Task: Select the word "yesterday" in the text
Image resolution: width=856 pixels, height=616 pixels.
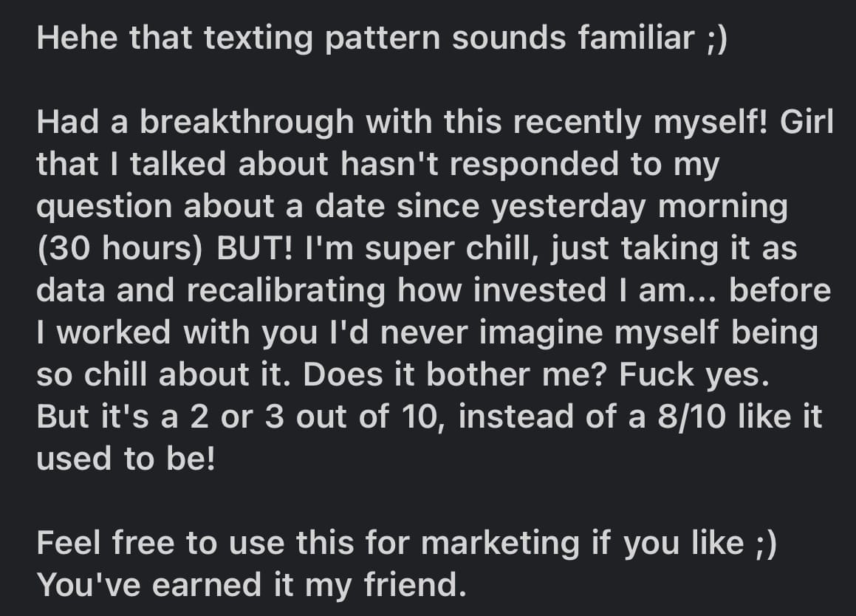Action: pyautogui.click(x=569, y=208)
